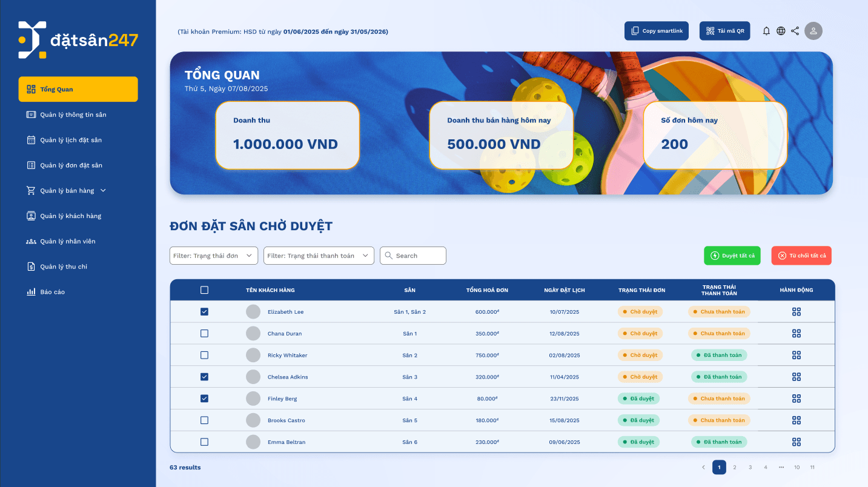Screen dimensions: 868x487
Task: Open the share icon in the header
Action: pos(795,30)
